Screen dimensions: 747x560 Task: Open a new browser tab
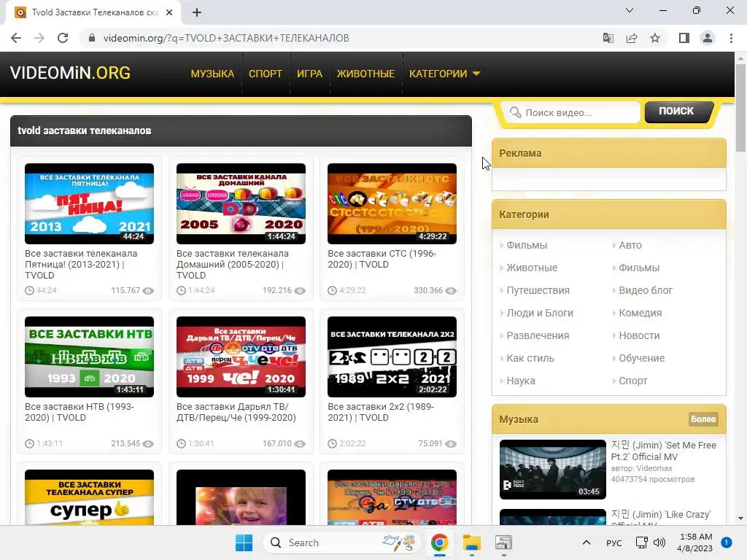pos(197,12)
